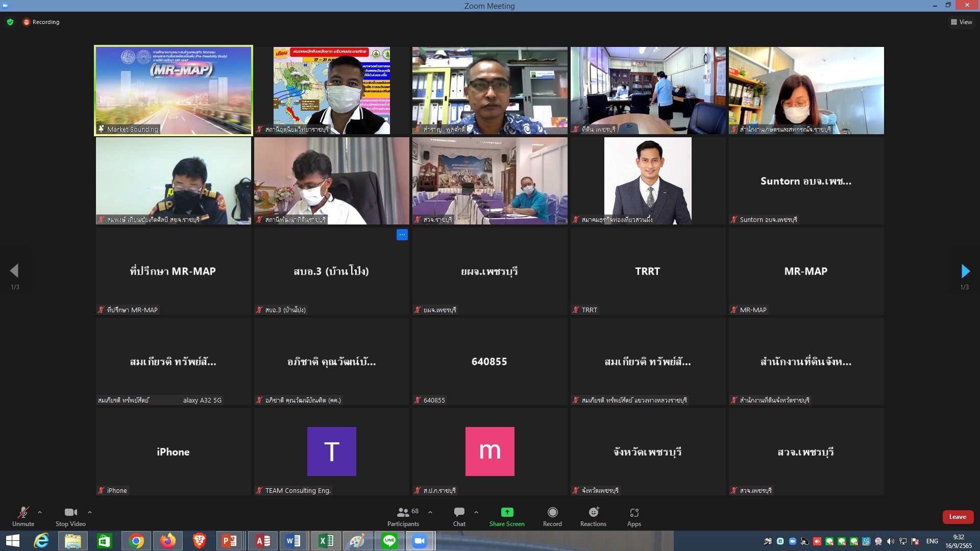The width and height of the screenshot is (980, 551).
Task: Click the green encryption shield icon
Action: tap(10, 22)
